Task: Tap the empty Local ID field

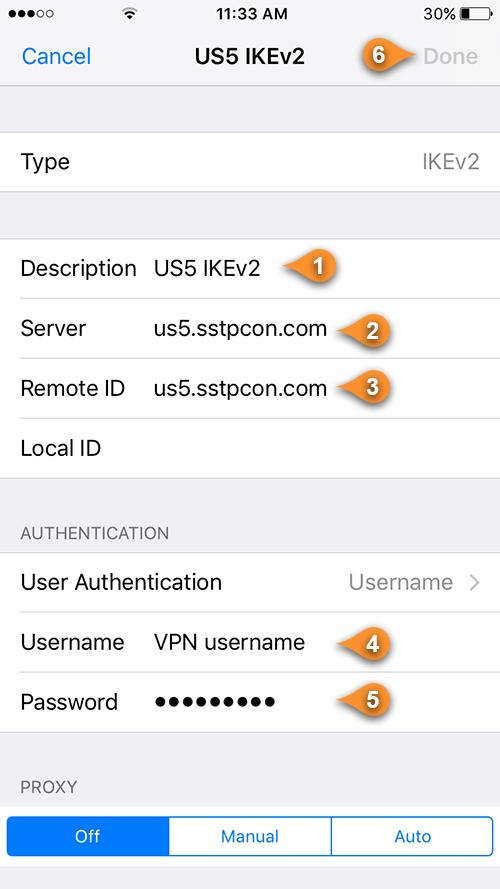Action: coord(250,448)
